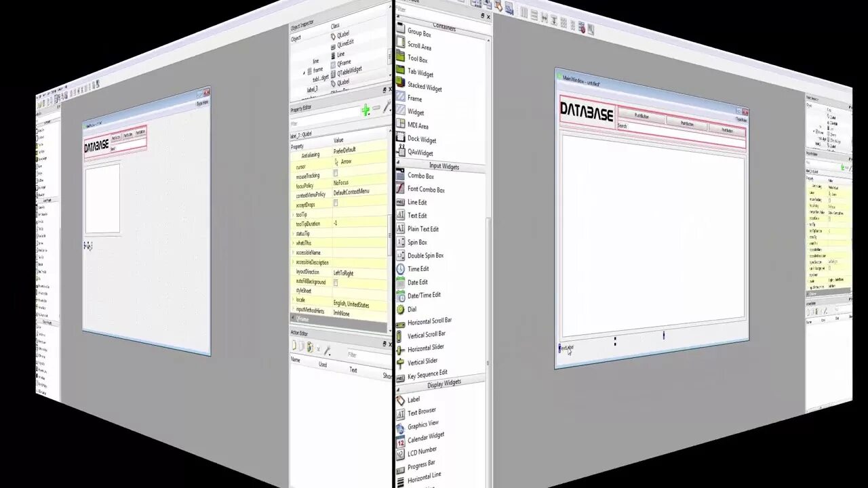868x488 pixels.
Task: Click the Arrow cursor value
Action: point(346,161)
